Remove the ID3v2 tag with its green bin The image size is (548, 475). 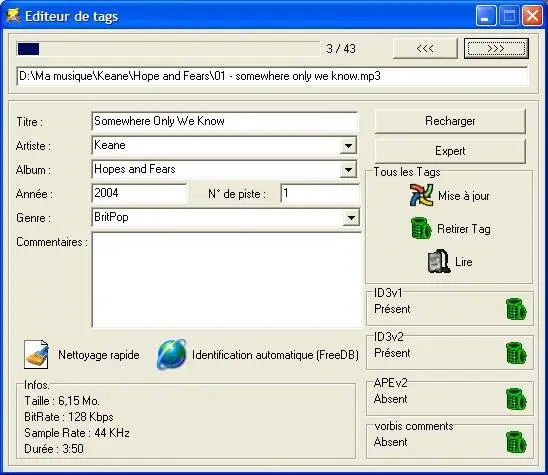(516, 353)
